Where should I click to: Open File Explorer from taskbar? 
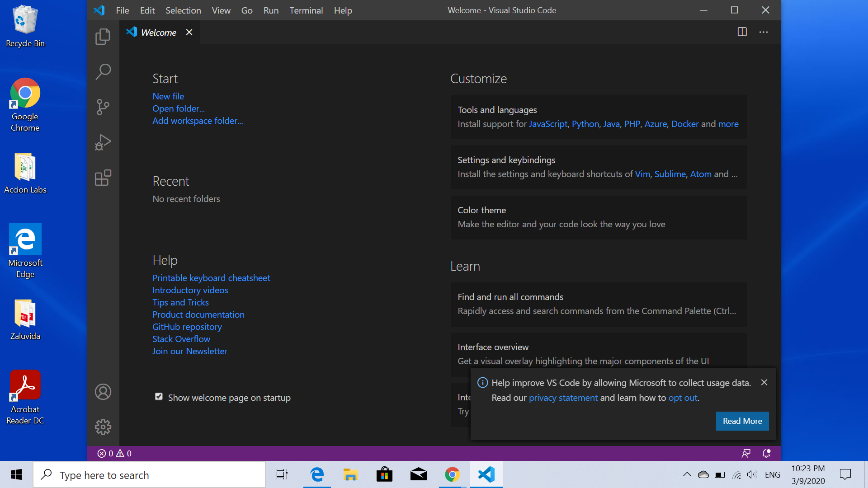[x=350, y=474]
